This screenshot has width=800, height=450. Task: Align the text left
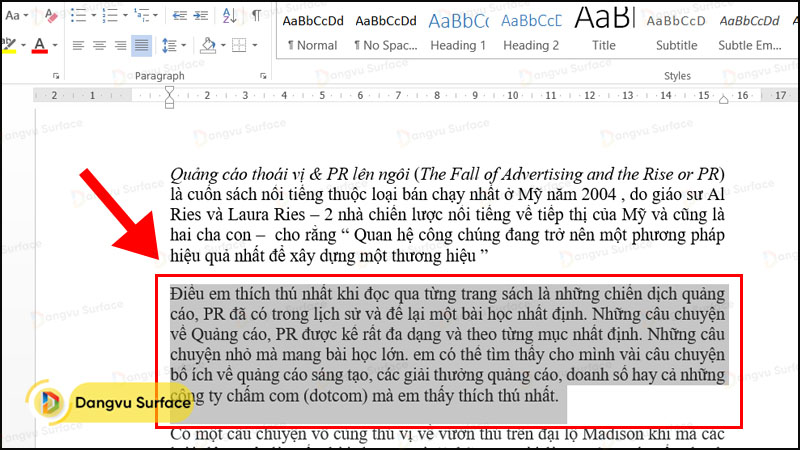[x=78, y=45]
